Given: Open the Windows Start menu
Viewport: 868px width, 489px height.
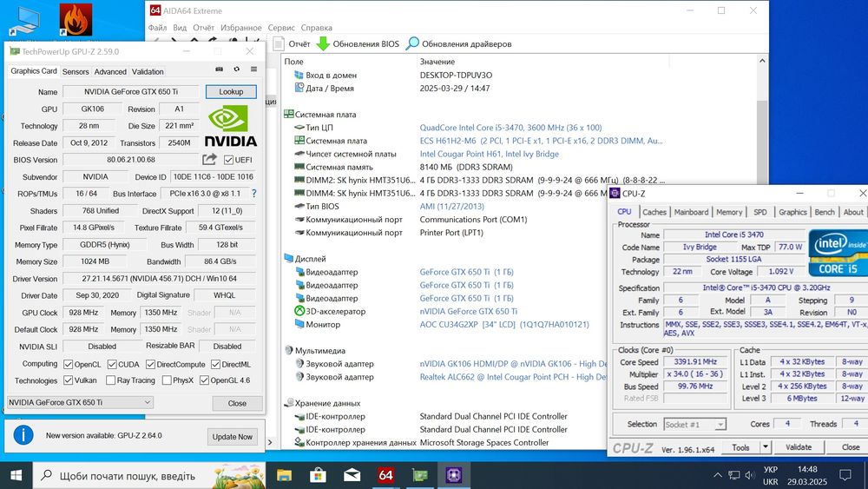Looking at the screenshot, I should tap(16, 475).
